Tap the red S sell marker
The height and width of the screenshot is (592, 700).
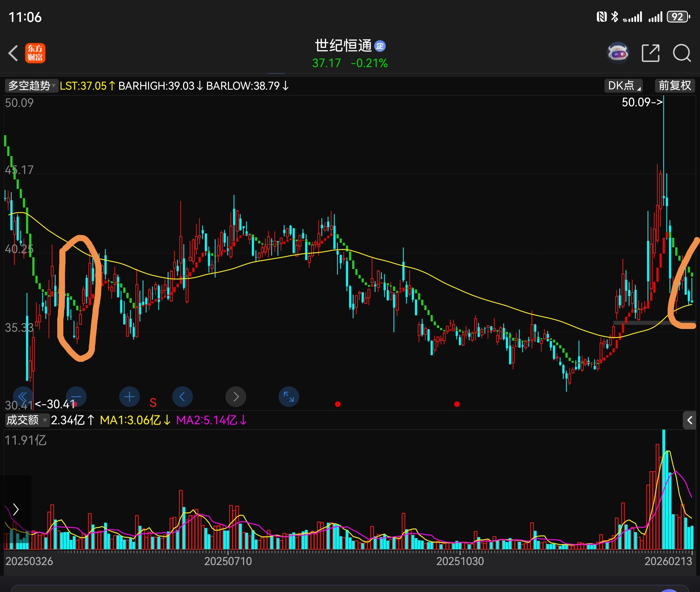(x=153, y=402)
